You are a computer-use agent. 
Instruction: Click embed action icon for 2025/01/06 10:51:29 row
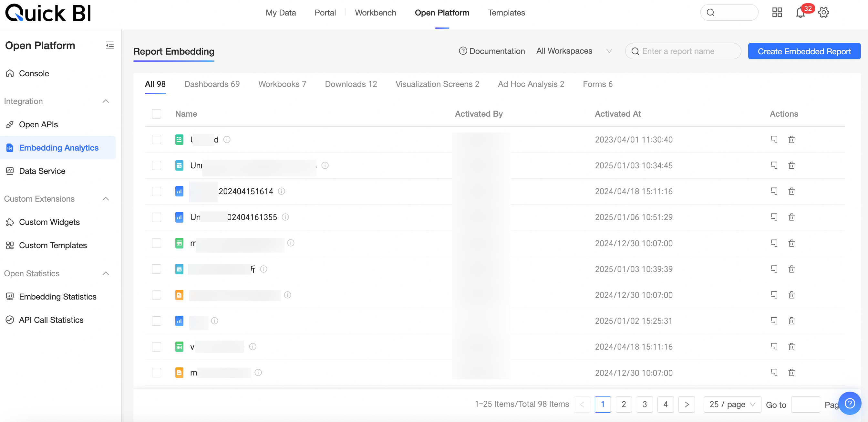point(774,217)
